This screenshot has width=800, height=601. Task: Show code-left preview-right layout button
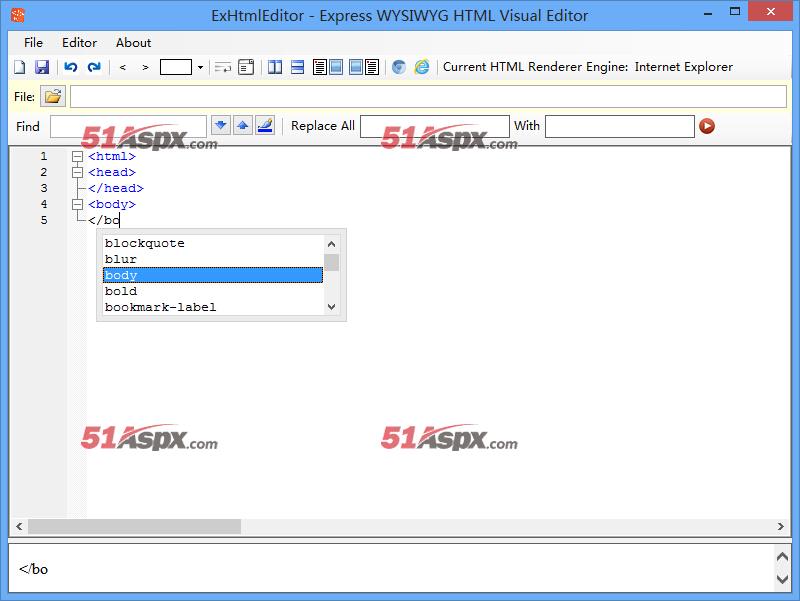click(x=336, y=67)
